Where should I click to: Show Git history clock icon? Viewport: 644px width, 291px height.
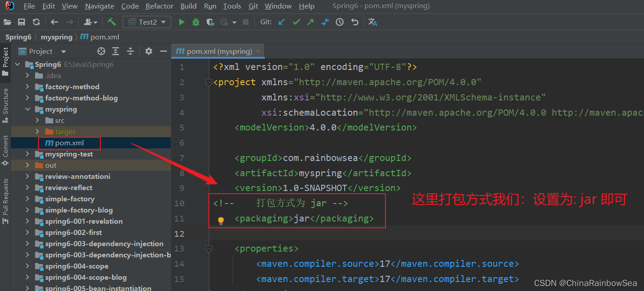pos(340,22)
